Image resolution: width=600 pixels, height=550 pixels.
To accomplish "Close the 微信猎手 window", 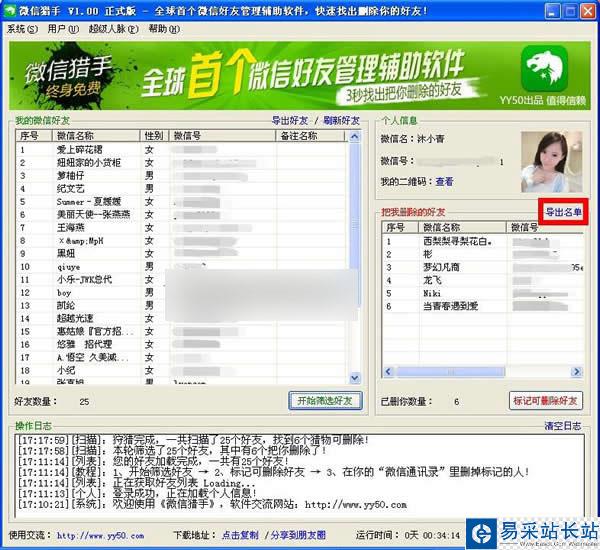I will click(588, 11).
